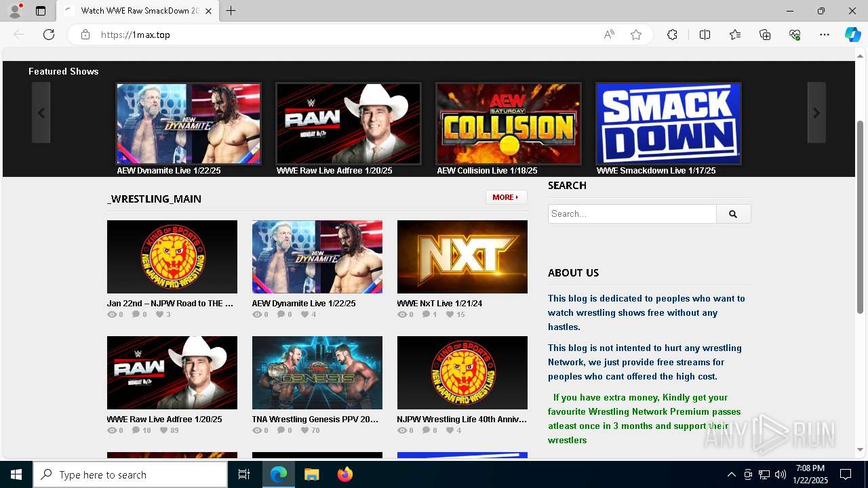The image size is (868, 488).
Task: Click Jan 22nd – NJPW Road title link
Action: pos(170,304)
